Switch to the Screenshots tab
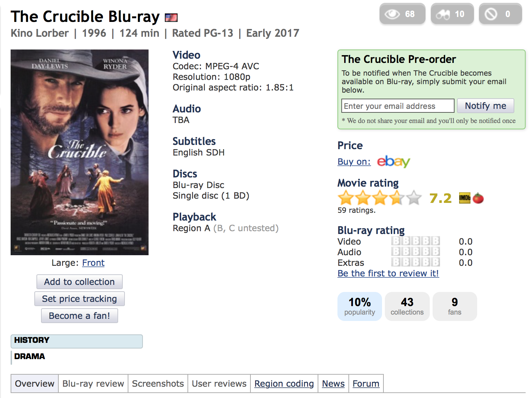The width and height of the screenshot is (532, 398). pyautogui.click(x=158, y=384)
